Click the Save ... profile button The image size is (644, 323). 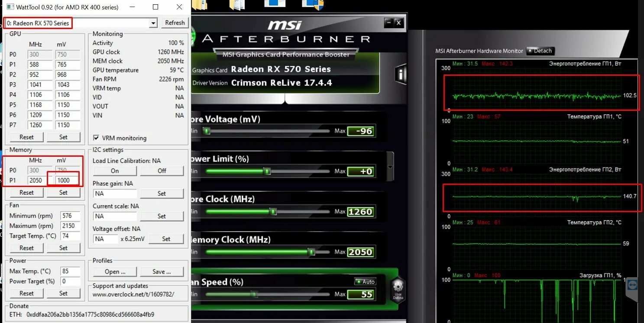pyautogui.click(x=162, y=271)
